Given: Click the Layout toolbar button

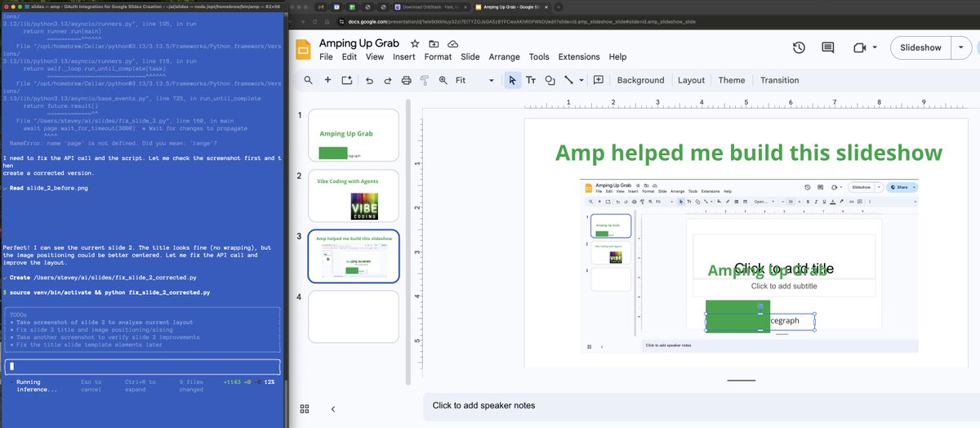Looking at the screenshot, I should pos(691,80).
